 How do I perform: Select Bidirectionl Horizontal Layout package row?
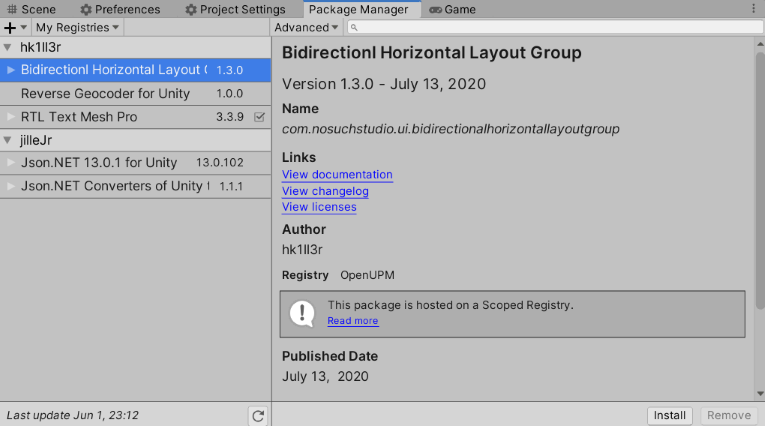pos(136,70)
